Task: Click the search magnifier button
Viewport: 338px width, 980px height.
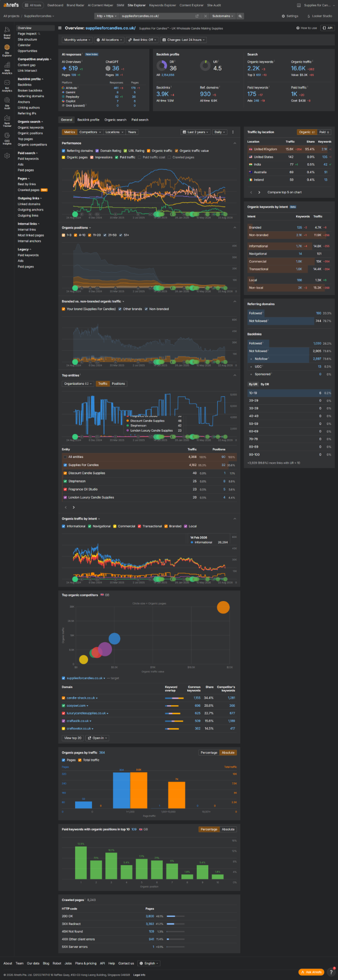Action: tap(240, 16)
